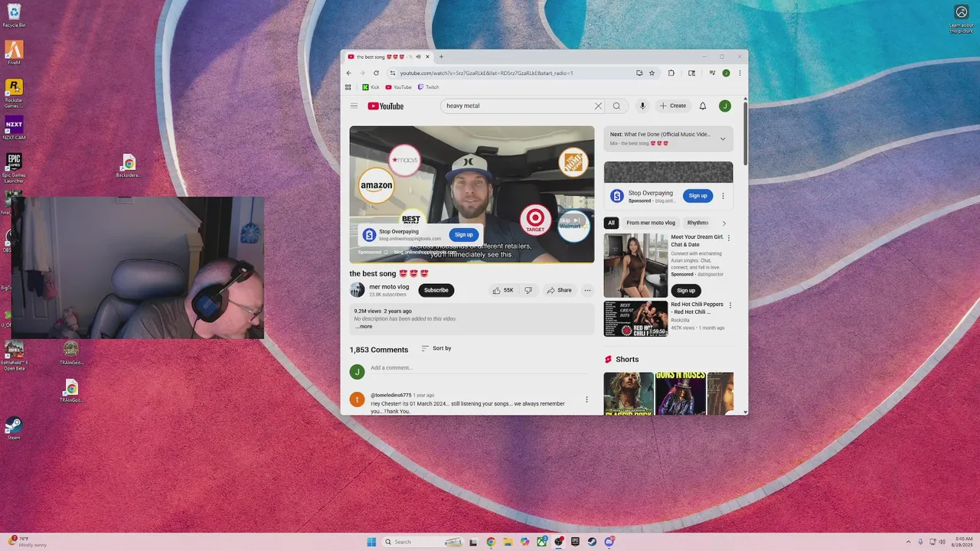
Task: Open File Explorer from taskbar
Action: [x=508, y=542]
